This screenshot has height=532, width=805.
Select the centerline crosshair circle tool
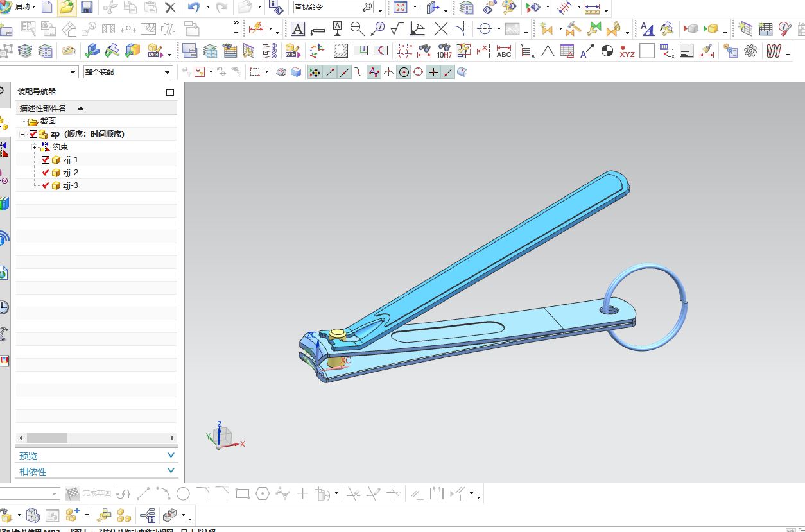coord(485,29)
